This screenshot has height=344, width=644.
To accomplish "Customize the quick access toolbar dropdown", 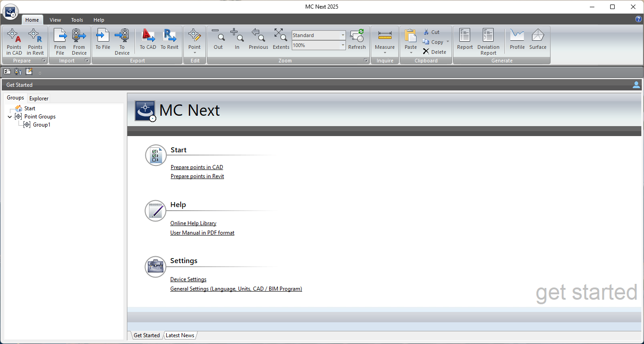I will point(40,72).
